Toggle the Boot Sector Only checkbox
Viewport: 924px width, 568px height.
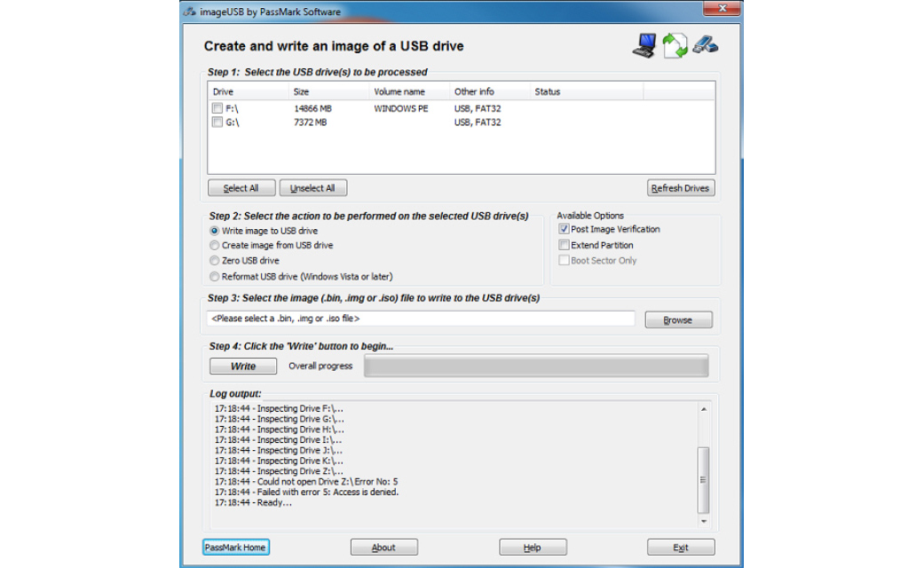coord(564,260)
